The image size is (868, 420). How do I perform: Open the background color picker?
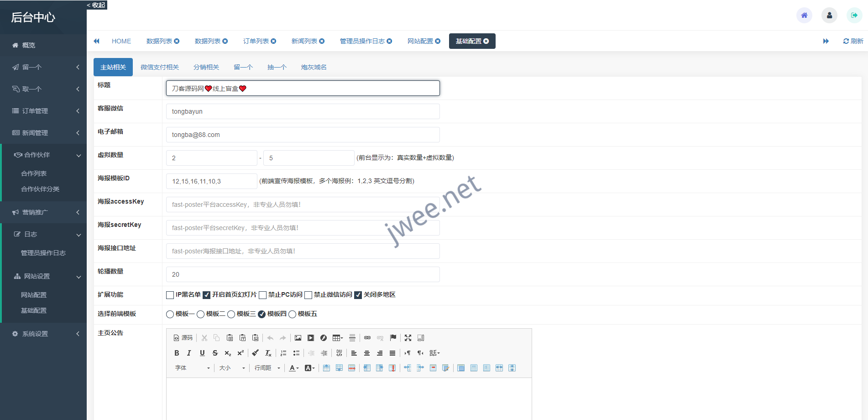[309, 368]
